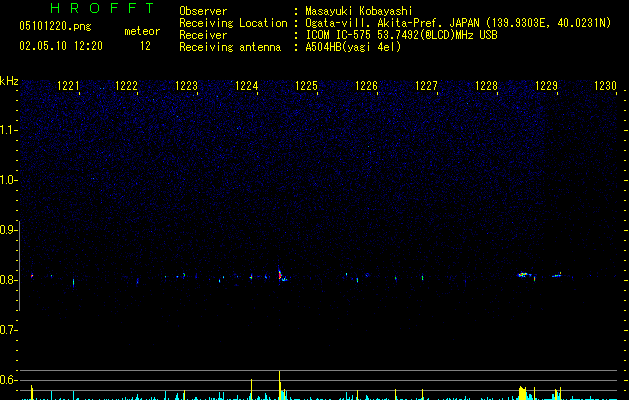Click the 1230 time axis marker
Image resolution: width=629 pixels, height=400 pixels.
click(605, 86)
